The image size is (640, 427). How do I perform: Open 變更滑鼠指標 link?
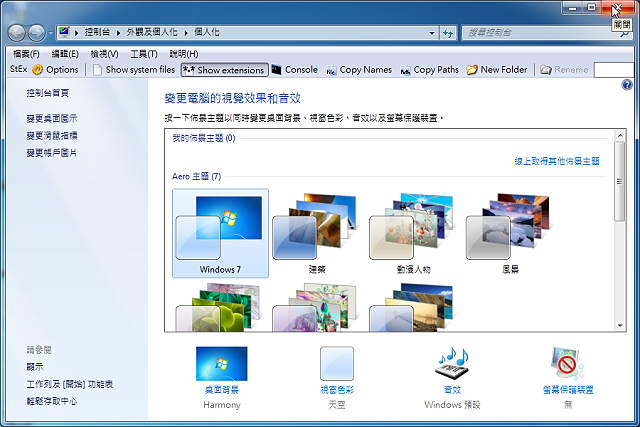pos(52,136)
